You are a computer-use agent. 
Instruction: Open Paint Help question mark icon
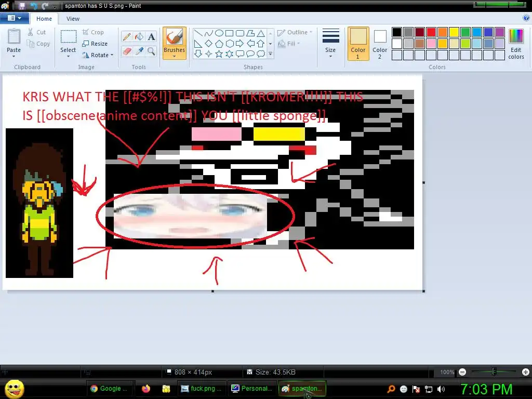coord(526,18)
